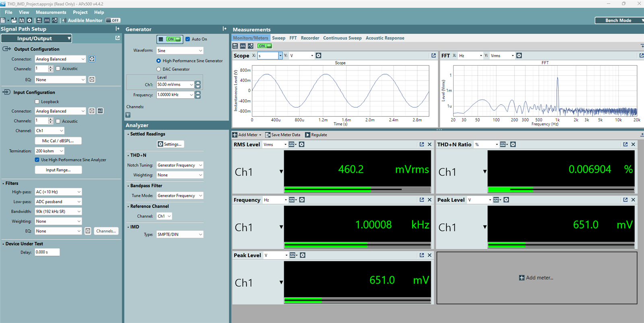Switch to the Recorder tab

(310, 38)
